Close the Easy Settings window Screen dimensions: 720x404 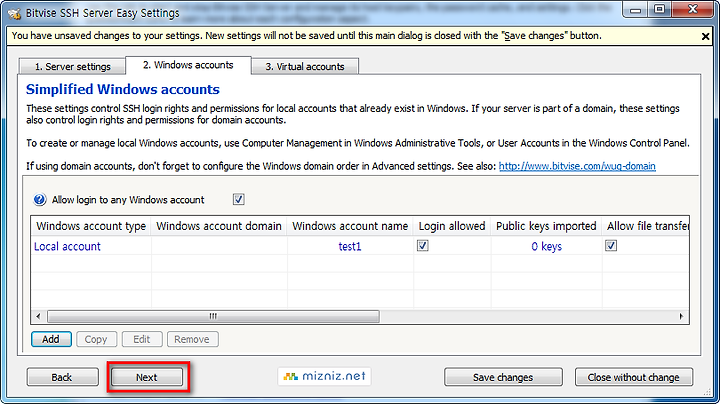coord(693,10)
